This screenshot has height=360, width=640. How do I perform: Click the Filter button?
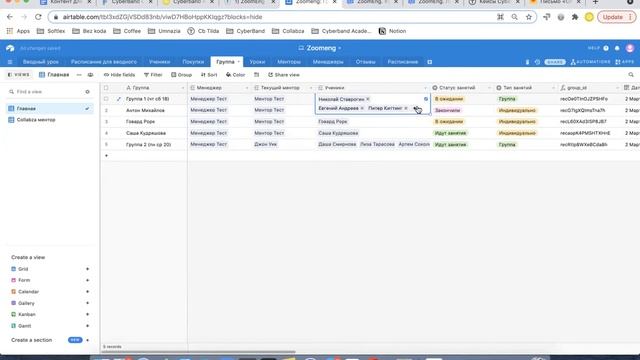click(x=153, y=75)
